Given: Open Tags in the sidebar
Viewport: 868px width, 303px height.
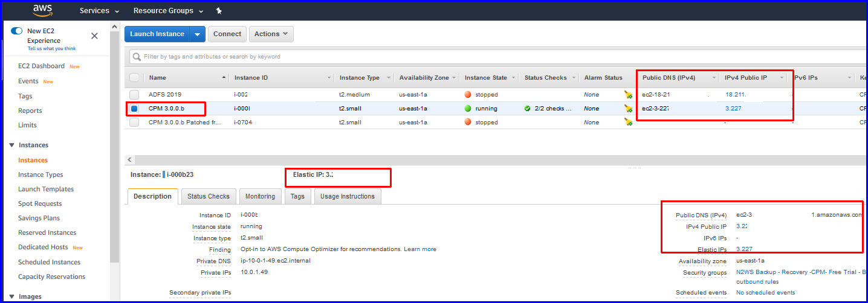Looking at the screenshot, I should 25,96.
